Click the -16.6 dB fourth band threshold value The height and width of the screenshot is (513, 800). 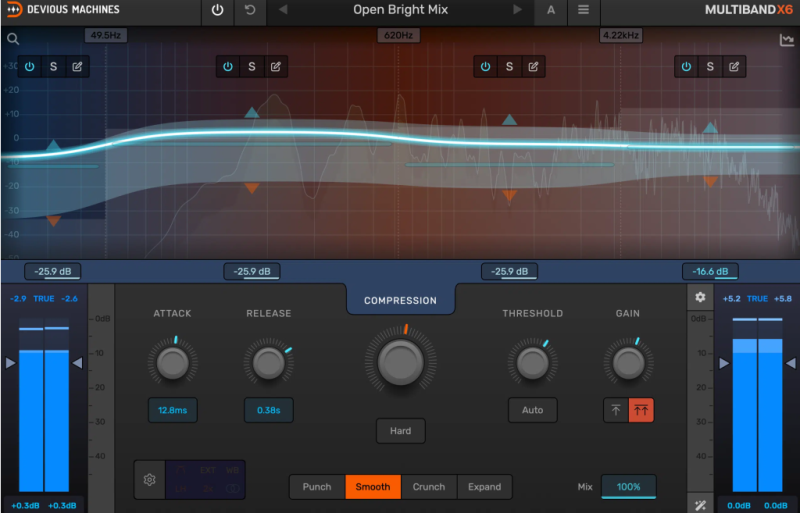(710, 272)
